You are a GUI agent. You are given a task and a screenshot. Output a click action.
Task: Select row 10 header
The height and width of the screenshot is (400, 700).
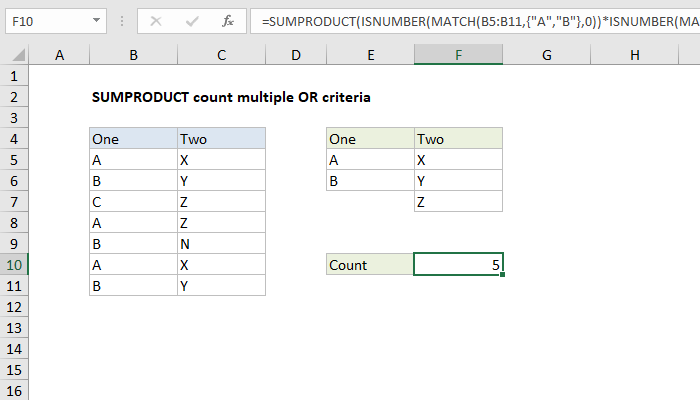click(14, 265)
